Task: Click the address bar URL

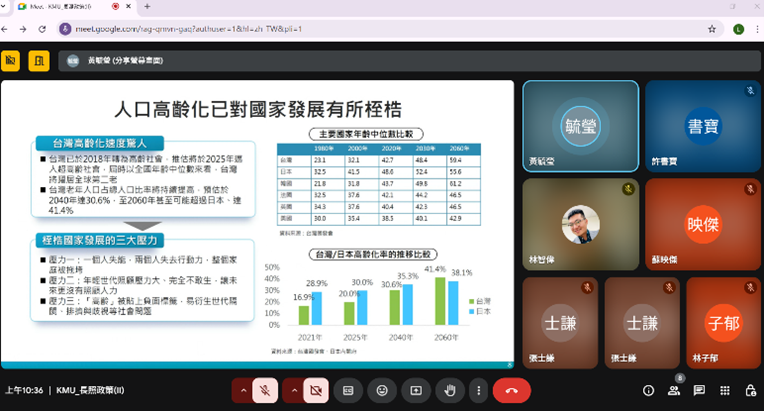Action: [189, 29]
